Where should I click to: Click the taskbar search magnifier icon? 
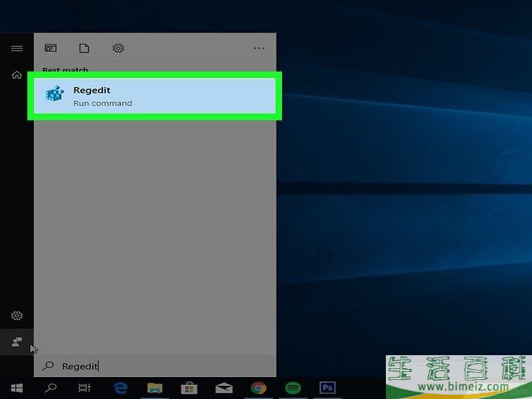coord(51,388)
